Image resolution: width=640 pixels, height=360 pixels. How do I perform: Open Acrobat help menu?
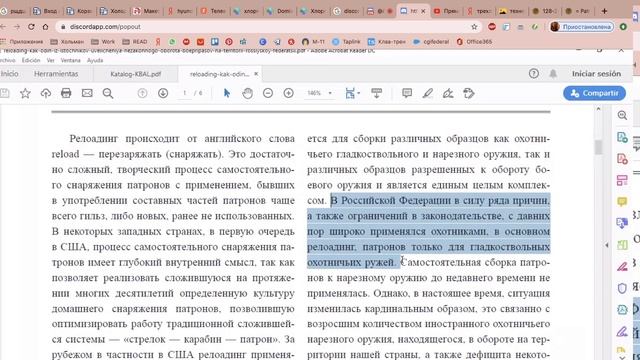(x=533, y=74)
